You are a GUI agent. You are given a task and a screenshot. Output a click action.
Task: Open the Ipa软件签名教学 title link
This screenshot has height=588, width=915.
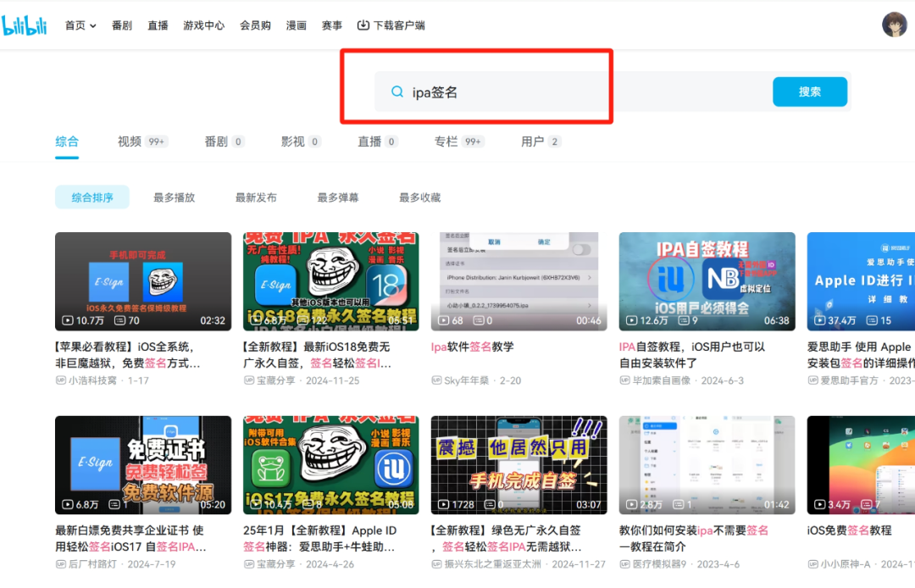472,347
